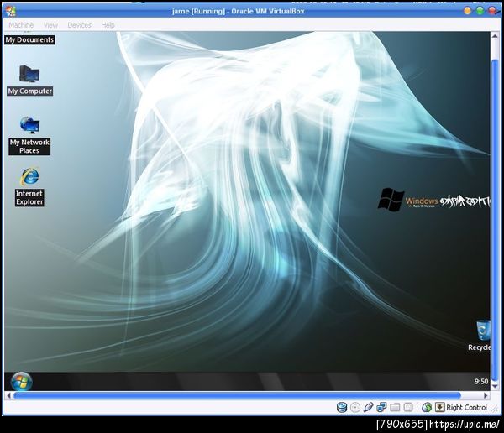Open the Devices menu
The image size is (504, 433).
coord(79,25)
